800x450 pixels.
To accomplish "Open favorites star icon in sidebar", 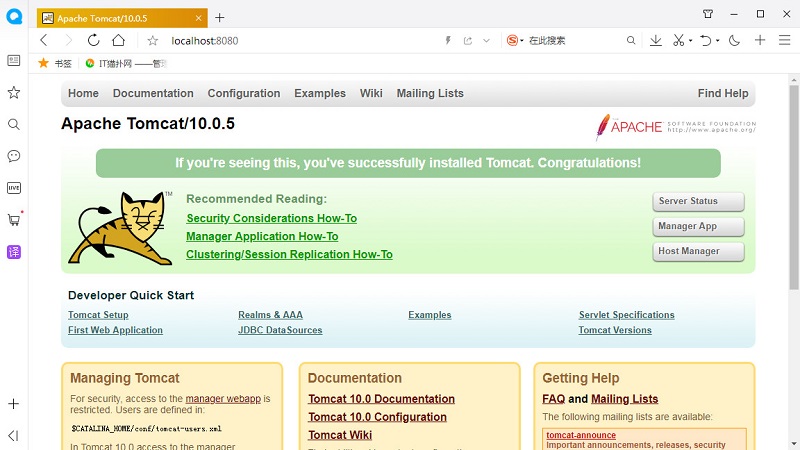I will 14,92.
